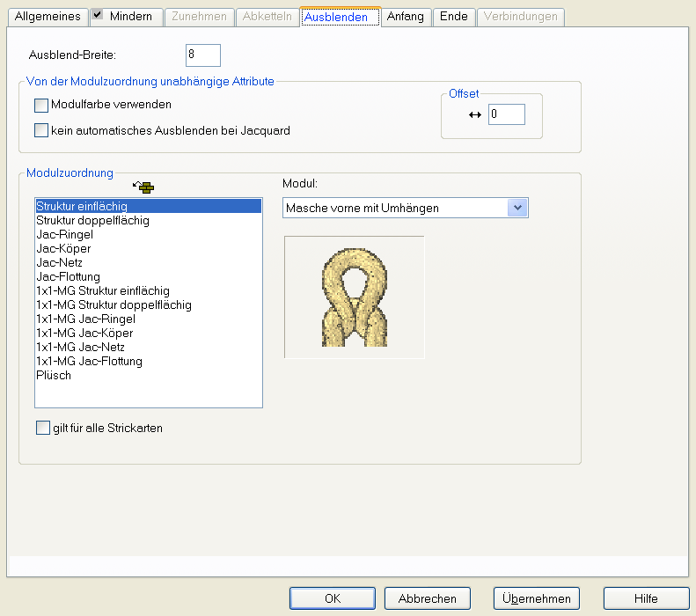
Task: Click the Offset value field
Action: tap(506, 114)
